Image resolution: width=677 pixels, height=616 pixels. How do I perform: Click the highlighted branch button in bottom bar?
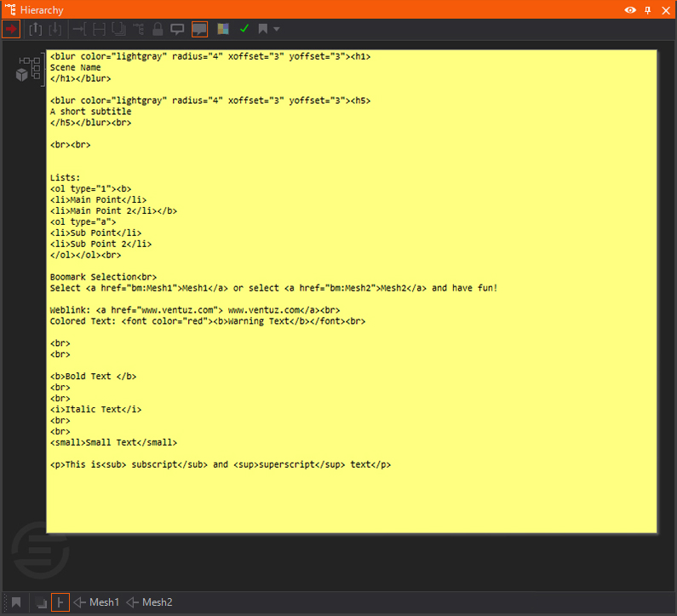(x=60, y=602)
